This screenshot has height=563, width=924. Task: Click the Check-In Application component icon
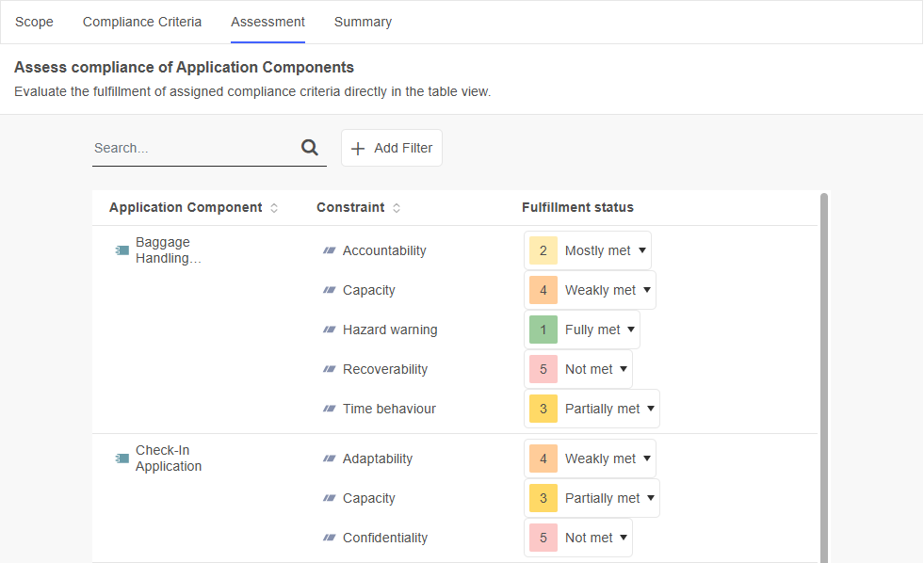[x=122, y=458]
